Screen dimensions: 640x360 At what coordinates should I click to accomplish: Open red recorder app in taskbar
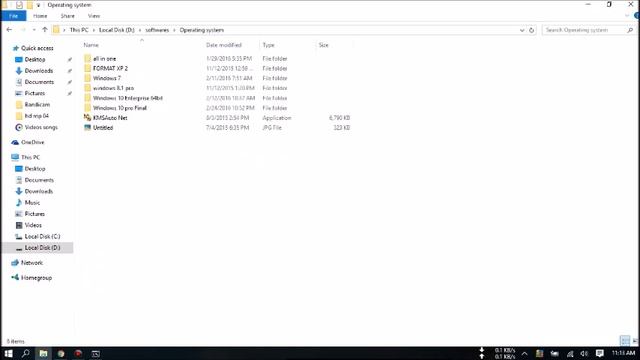point(78,353)
